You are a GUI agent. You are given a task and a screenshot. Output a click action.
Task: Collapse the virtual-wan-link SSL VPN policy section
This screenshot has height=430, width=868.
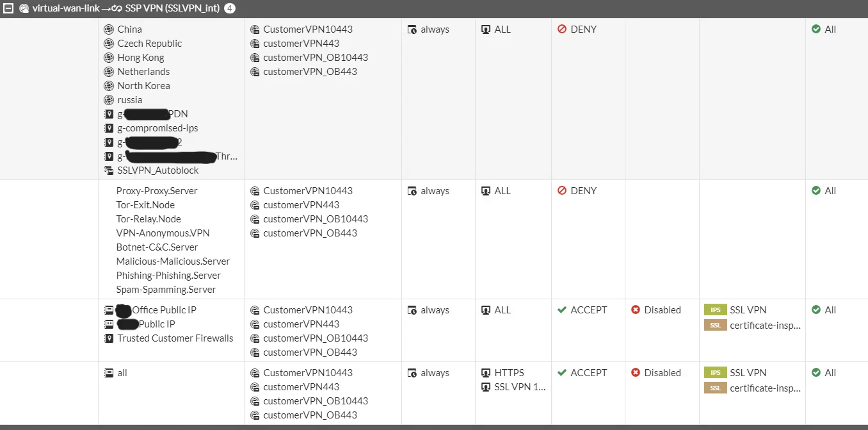[x=7, y=8]
